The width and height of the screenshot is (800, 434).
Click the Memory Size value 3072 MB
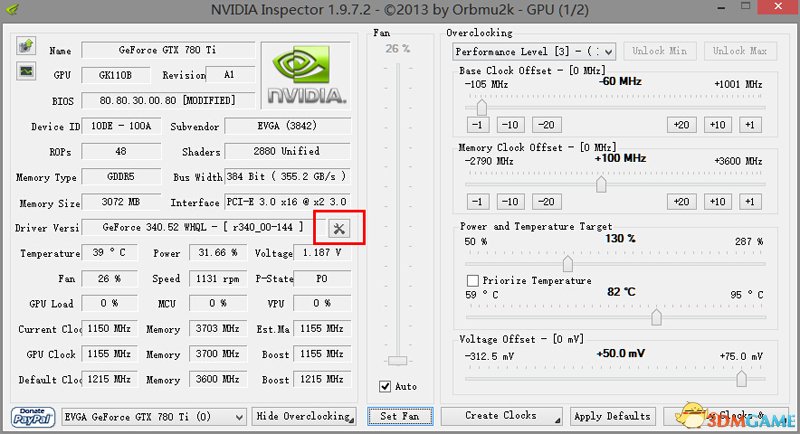tap(121, 202)
